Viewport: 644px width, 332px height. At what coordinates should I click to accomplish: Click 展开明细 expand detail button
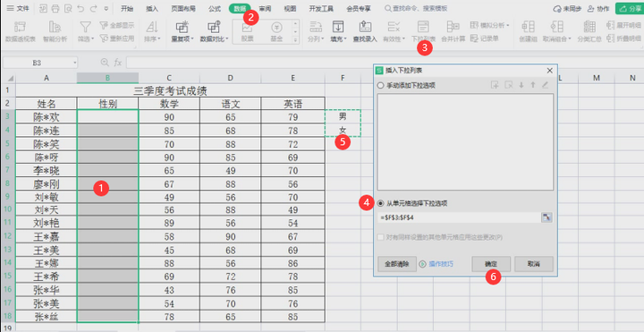coord(624,25)
